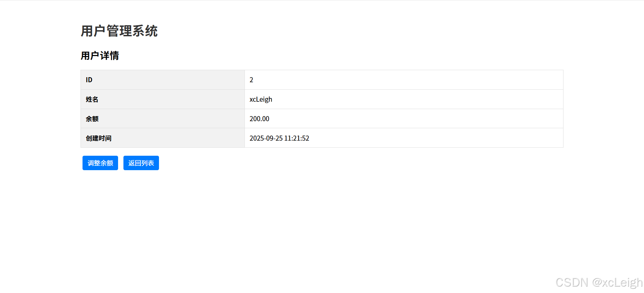644x293 pixels.
Task: Click the time 11:21:52 in the table
Action: point(297,138)
